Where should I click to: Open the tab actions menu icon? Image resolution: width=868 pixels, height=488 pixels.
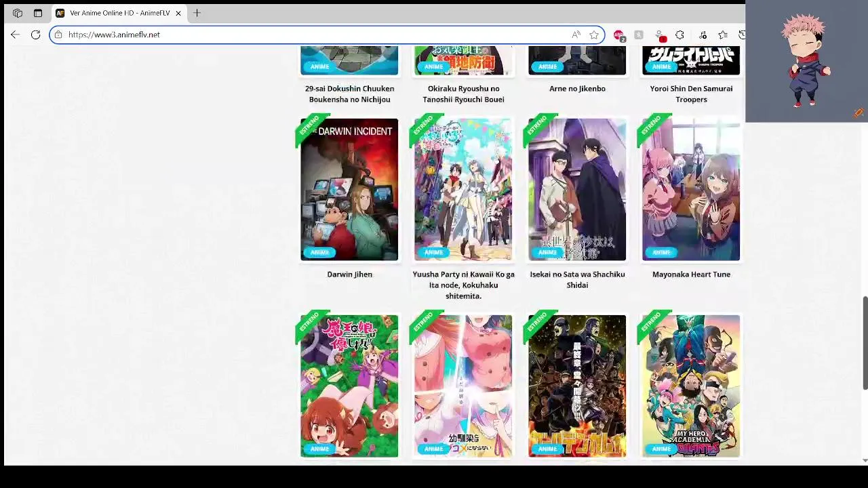(x=38, y=13)
